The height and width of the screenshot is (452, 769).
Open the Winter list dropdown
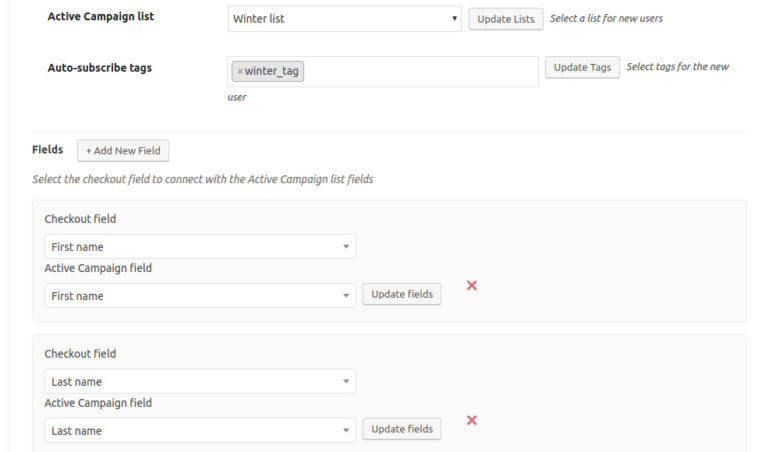coord(344,19)
